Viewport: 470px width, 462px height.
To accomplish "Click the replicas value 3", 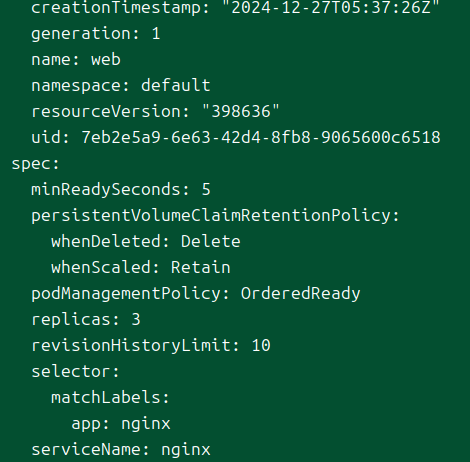I will [x=136, y=319].
